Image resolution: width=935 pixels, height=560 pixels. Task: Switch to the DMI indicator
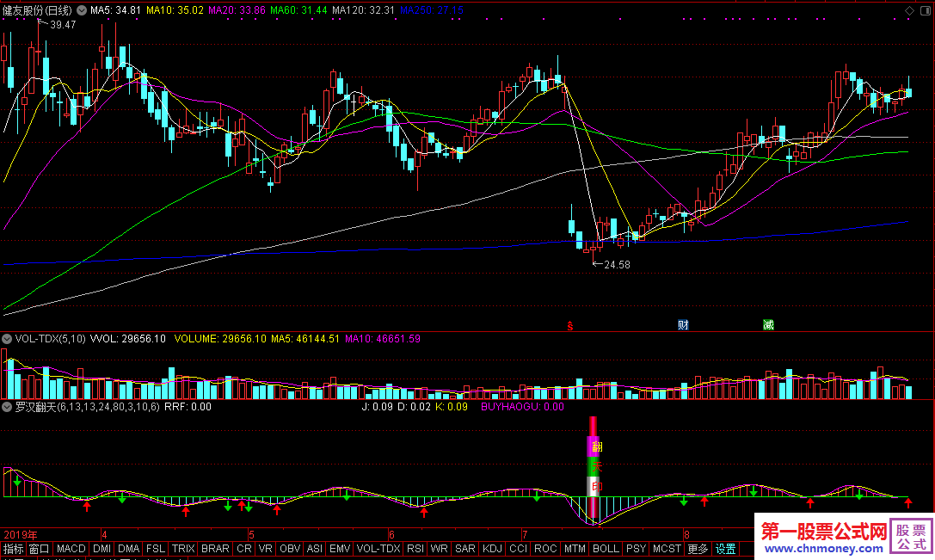(x=102, y=549)
